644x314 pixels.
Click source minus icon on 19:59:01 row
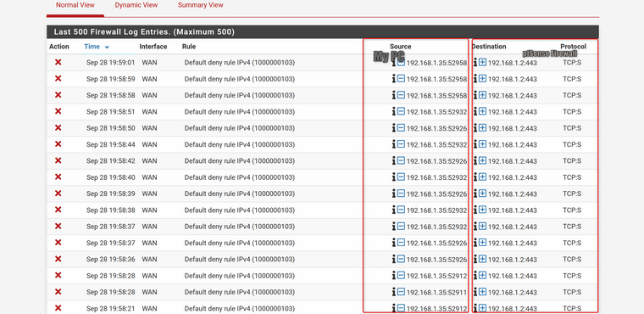tap(401, 63)
